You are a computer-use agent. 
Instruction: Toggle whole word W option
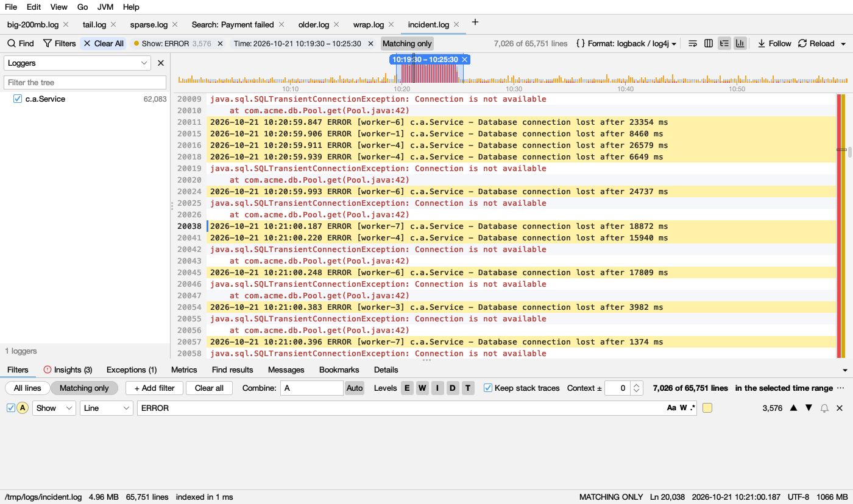(x=683, y=408)
